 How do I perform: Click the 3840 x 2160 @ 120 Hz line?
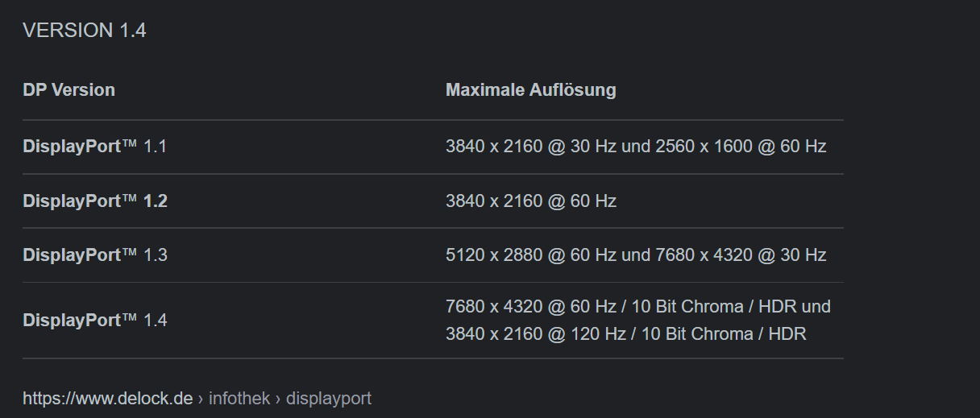tap(626, 333)
